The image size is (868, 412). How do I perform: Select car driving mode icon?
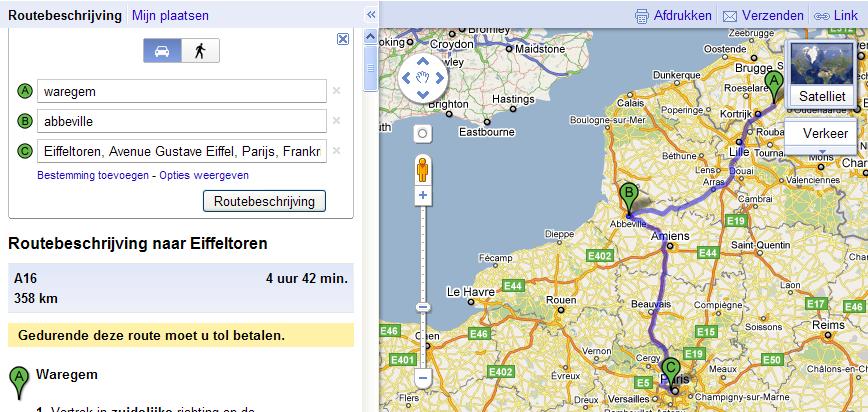pyautogui.click(x=162, y=51)
